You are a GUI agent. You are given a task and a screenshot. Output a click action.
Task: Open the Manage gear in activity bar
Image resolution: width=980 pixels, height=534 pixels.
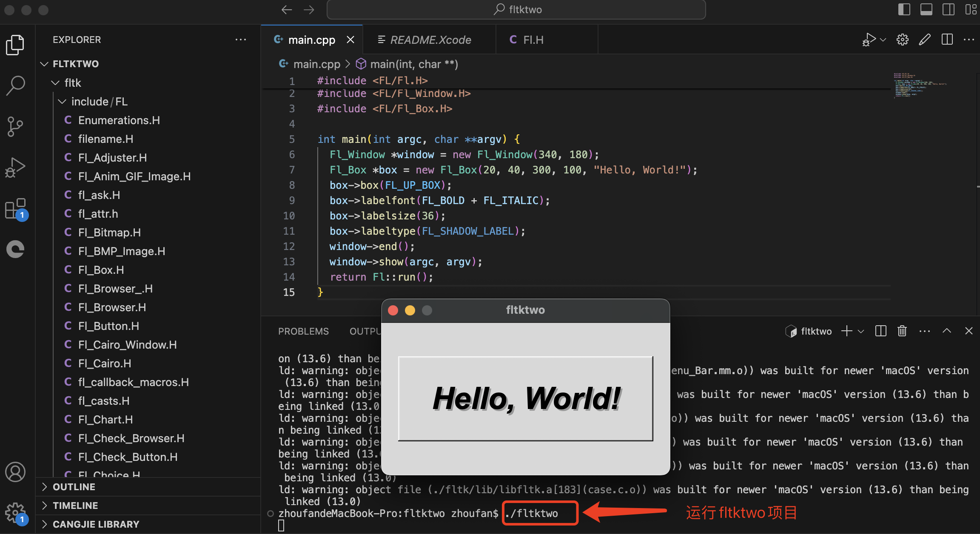click(16, 513)
